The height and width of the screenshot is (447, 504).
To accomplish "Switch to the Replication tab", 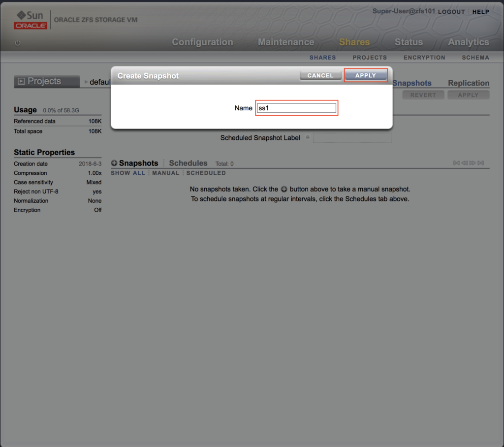I will (x=469, y=83).
